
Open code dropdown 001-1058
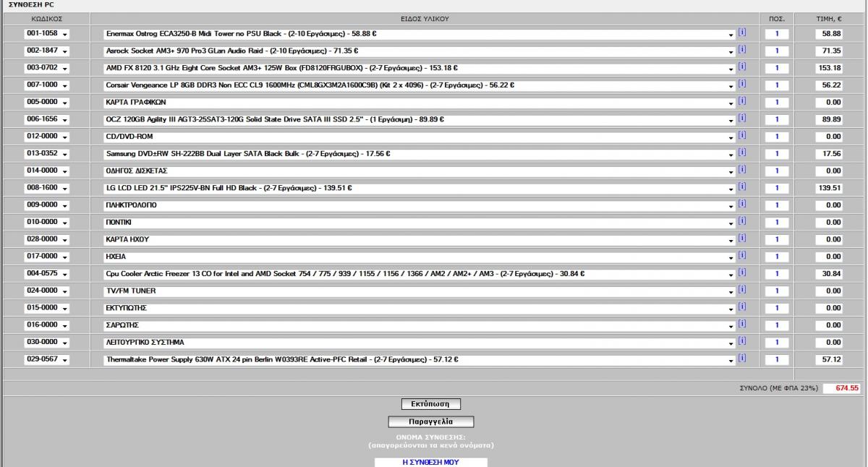tap(46, 34)
